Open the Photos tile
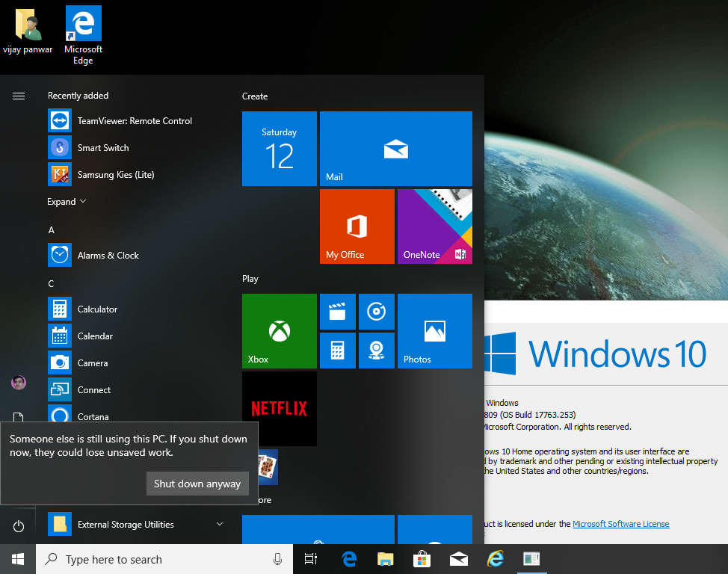Viewport: 728px width, 574px height. 434,331
